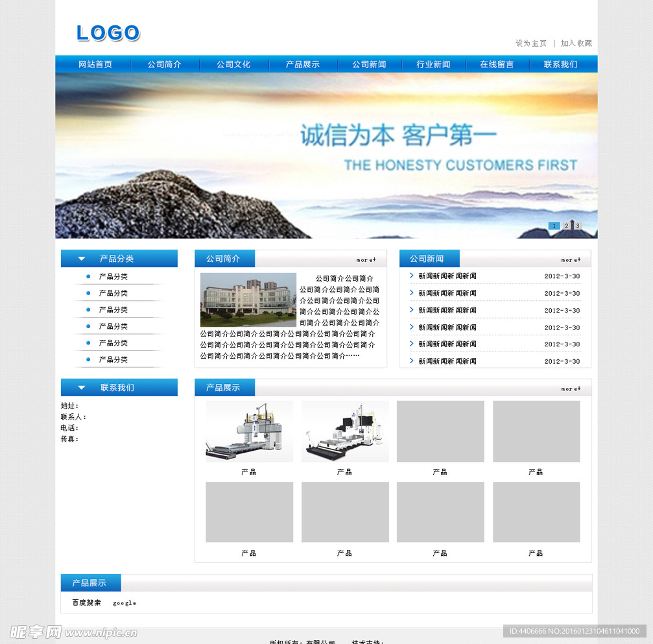Screen dimensions: 653x644
Task: Click more+ in the 公司新闻 panel
Action: (x=571, y=260)
